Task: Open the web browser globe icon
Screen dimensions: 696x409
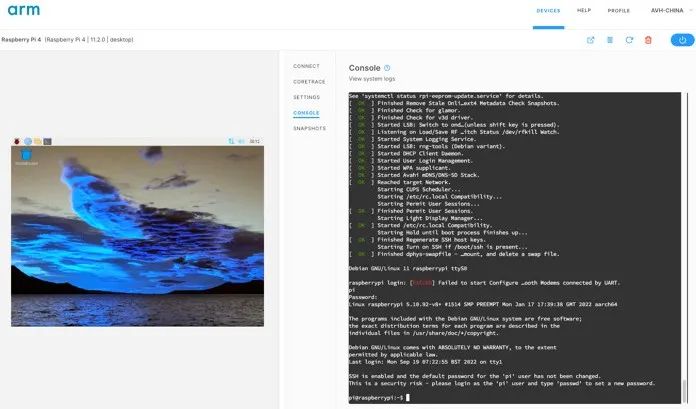Action: tap(28, 141)
